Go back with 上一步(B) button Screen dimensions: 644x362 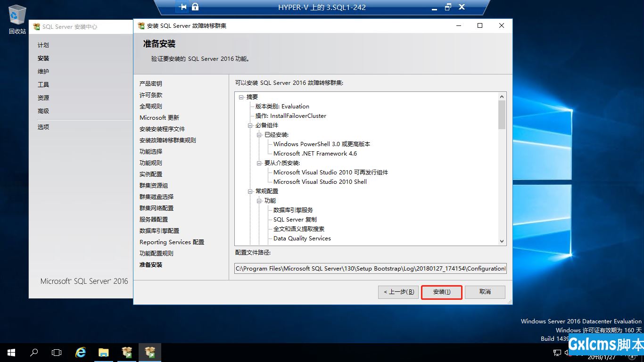coord(398,292)
